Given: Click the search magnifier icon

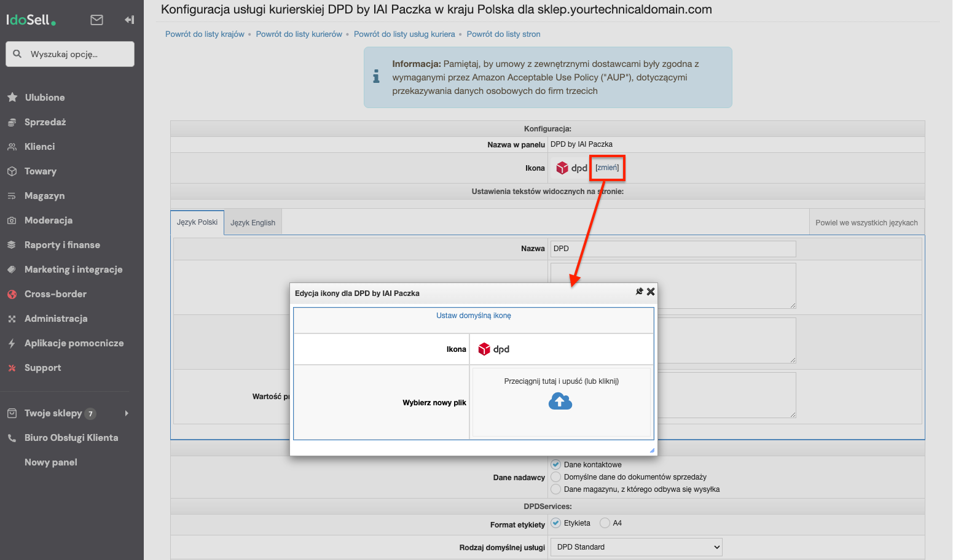Looking at the screenshot, I should pyautogui.click(x=17, y=54).
